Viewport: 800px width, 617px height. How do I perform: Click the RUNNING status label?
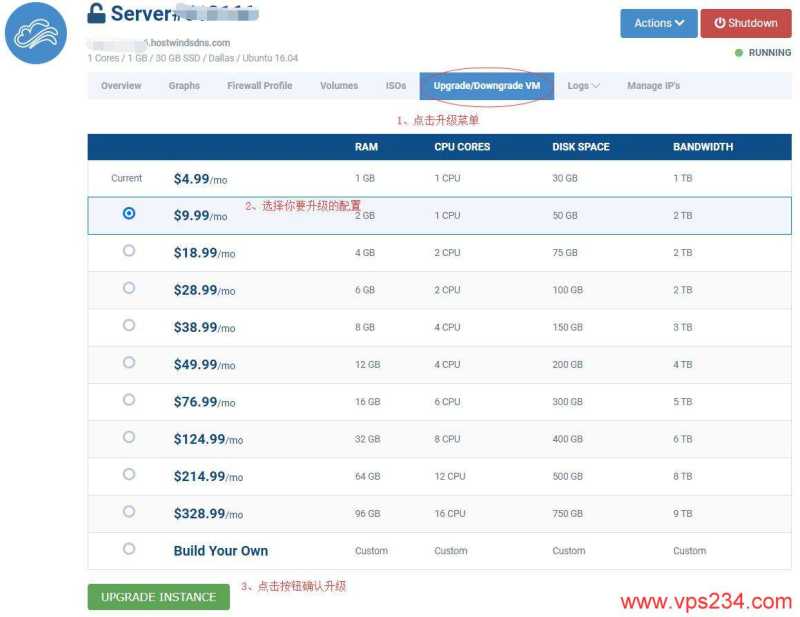[769, 53]
